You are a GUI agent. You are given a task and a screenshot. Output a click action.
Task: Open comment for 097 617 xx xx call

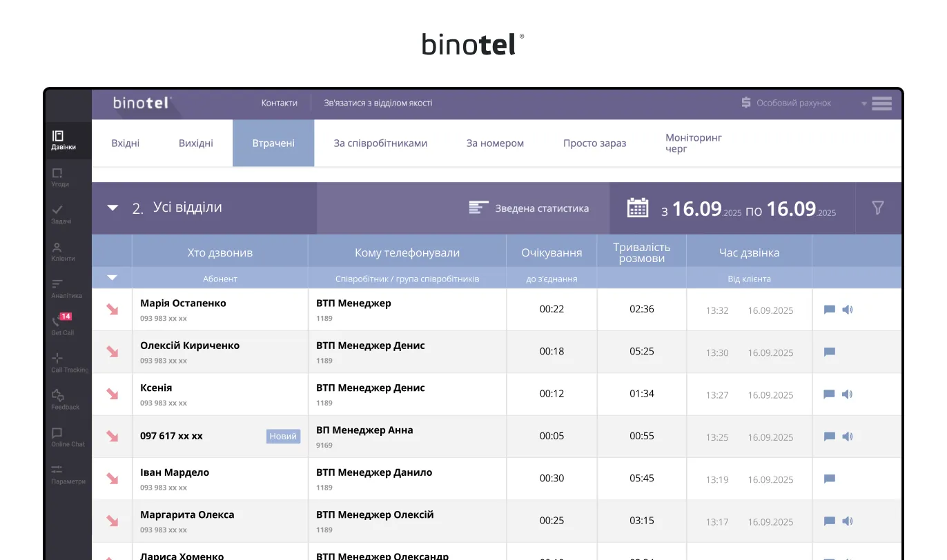pyautogui.click(x=830, y=437)
